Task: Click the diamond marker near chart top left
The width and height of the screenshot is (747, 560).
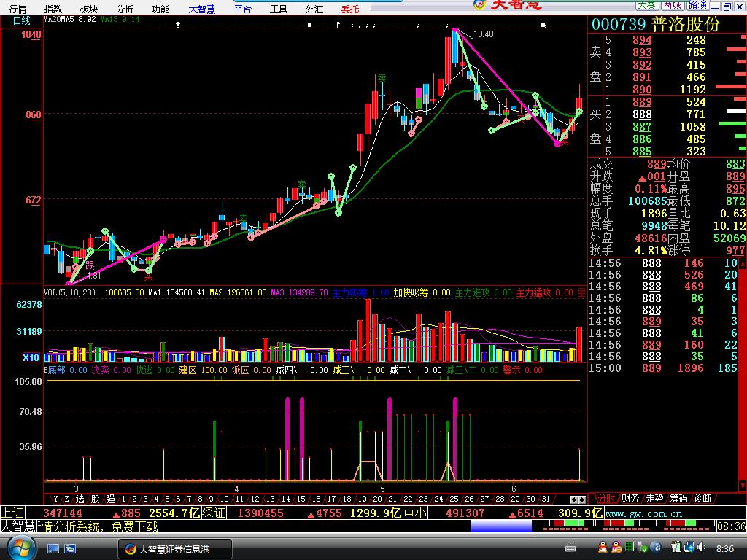Action: [x=178, y=25]
